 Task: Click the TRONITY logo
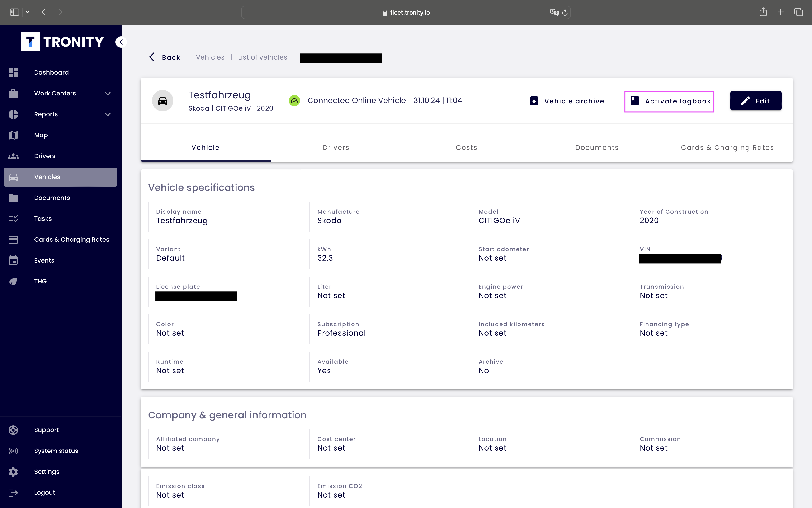(x=62, y=42)
